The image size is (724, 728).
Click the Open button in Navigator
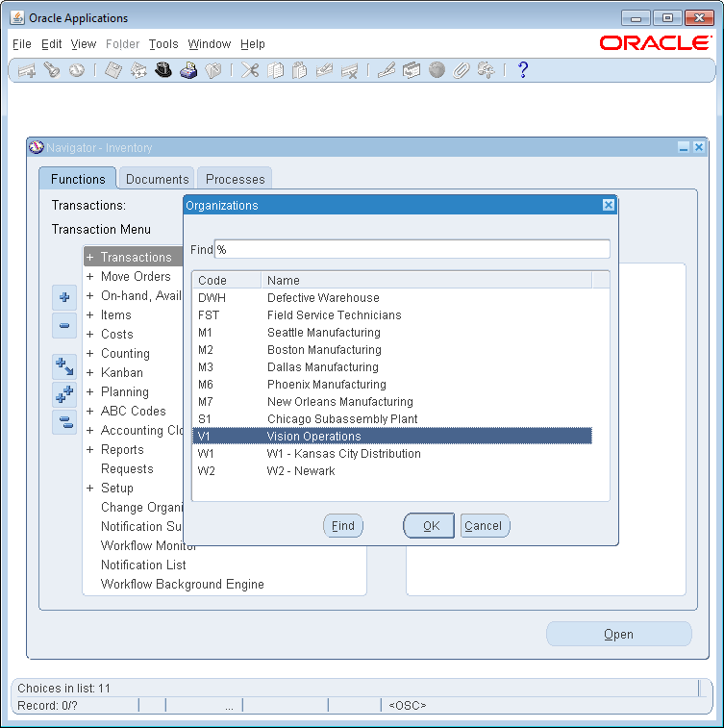tap(618, 634)
